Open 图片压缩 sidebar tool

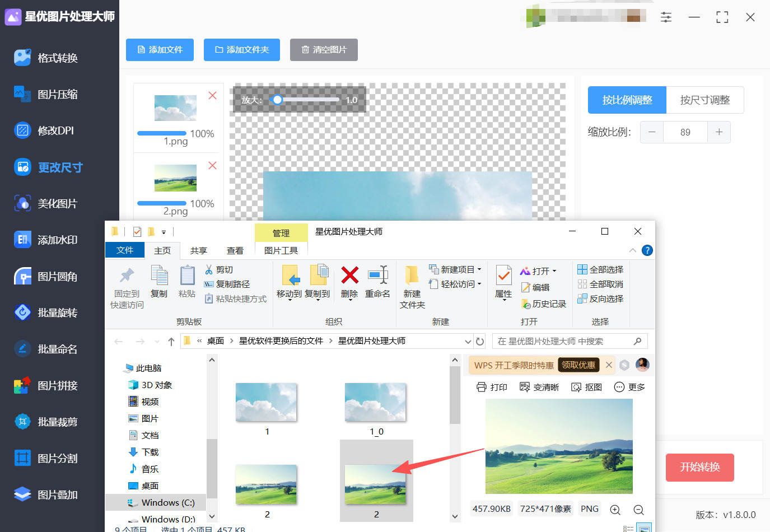coord(47,94)
